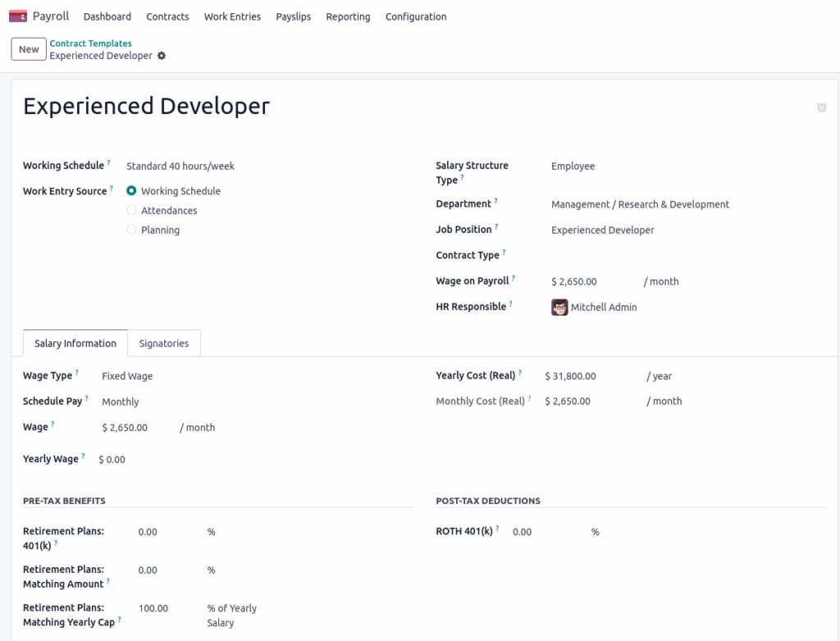Select Working Schedule as work entry source
The height and width of the screenshot is (641, 840).
(x=131, y=191)
